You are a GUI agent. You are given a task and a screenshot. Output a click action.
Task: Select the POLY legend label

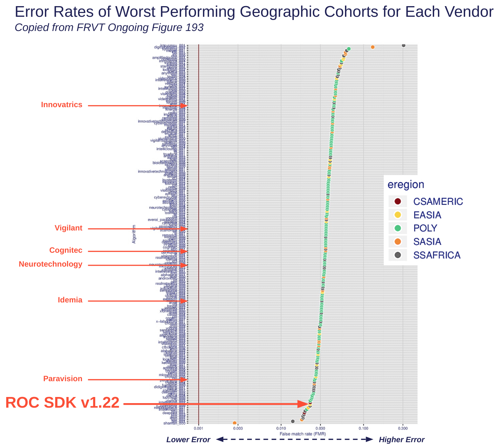[x=425, y=228]
